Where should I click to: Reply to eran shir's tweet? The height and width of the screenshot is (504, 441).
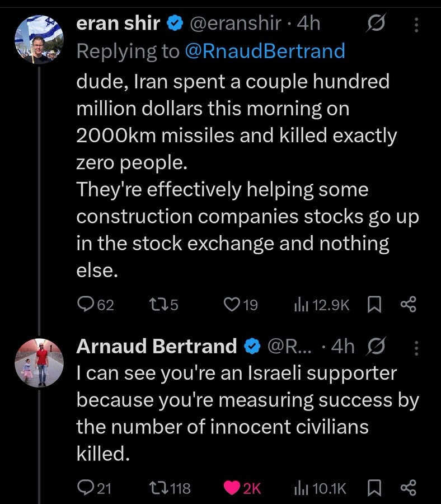click(x=86, y=305)
